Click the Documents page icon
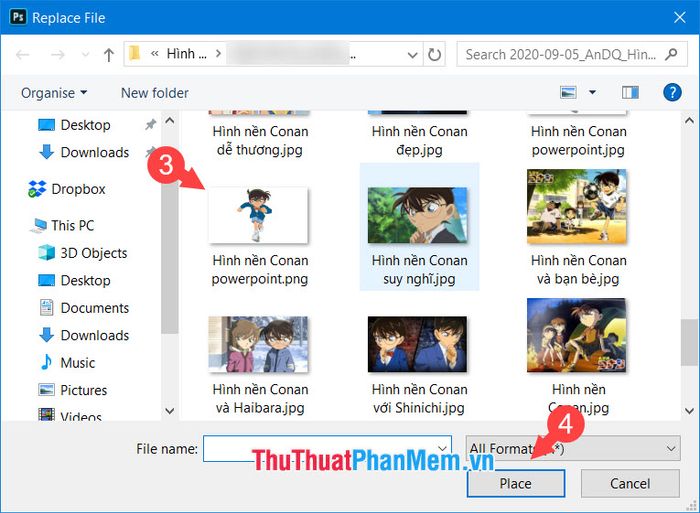The image size is (700, 513). pos(46,308)
